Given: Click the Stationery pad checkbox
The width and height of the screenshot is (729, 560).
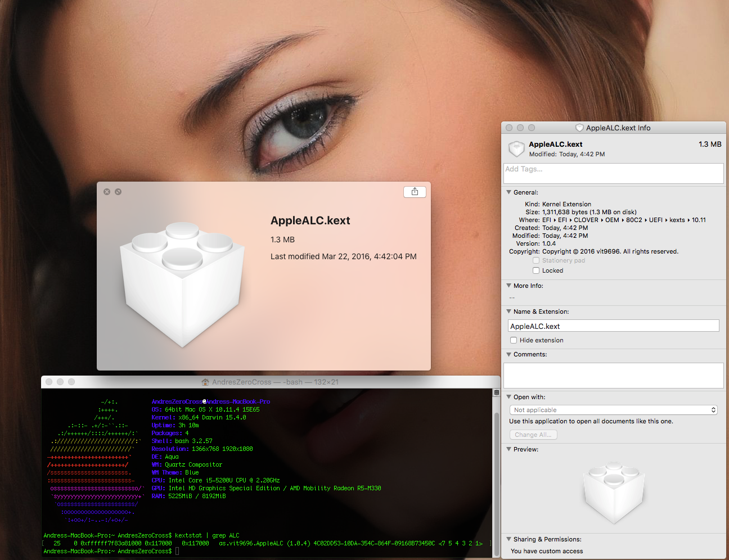Looking at the screenshot, I should 536,260.
